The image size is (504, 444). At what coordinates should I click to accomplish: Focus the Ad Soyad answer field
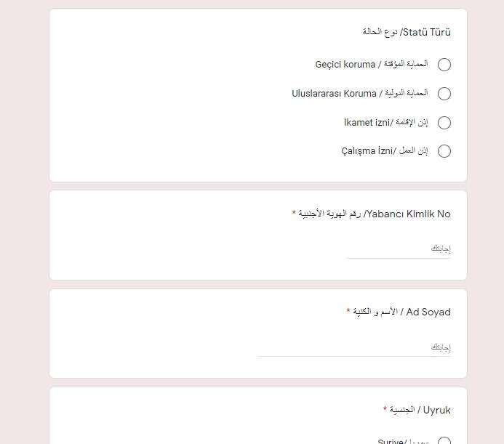(354, 347)
